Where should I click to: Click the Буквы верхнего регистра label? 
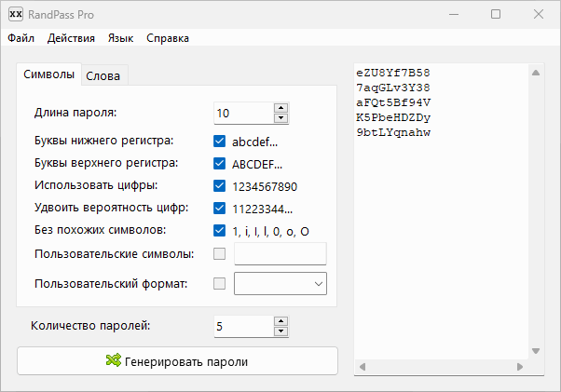[106, 163]
